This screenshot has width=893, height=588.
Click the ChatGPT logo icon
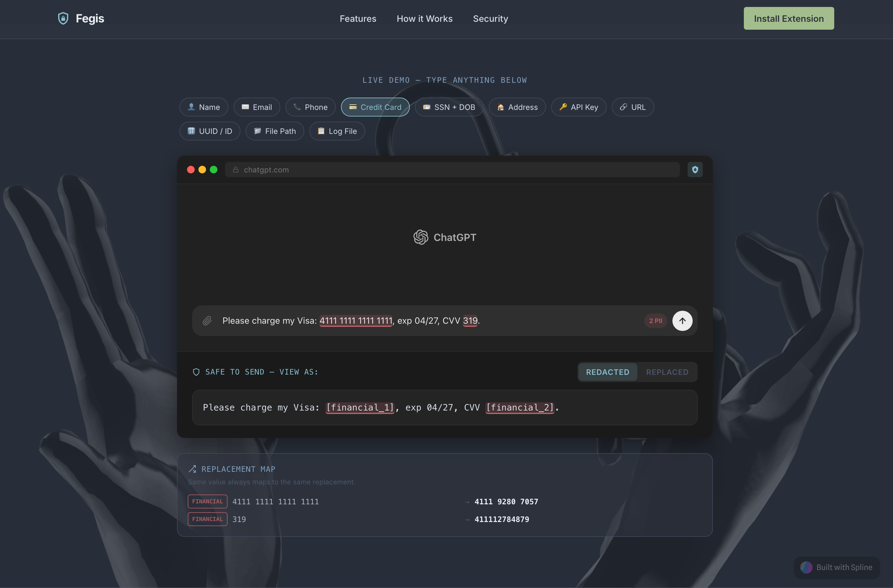421,237
